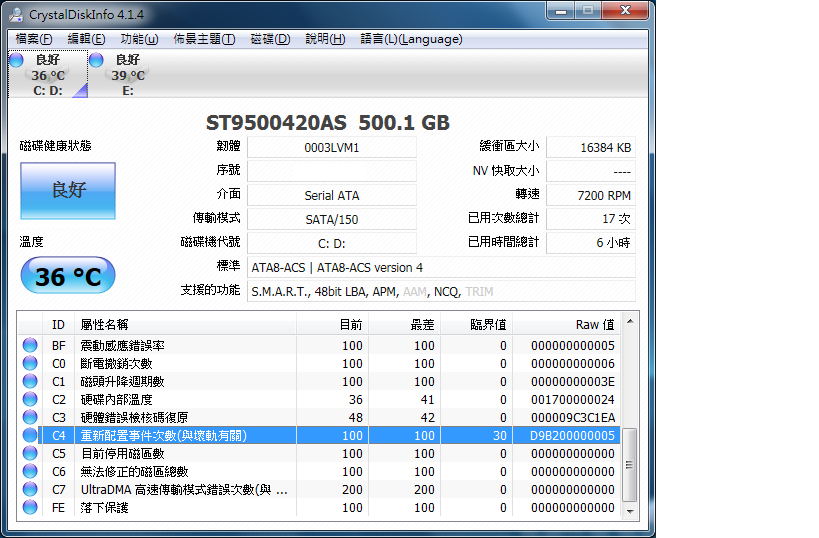This screenshot has height=538, width=819.
Task: Select the 磁頭升降週期數 row
Action: 320,381
